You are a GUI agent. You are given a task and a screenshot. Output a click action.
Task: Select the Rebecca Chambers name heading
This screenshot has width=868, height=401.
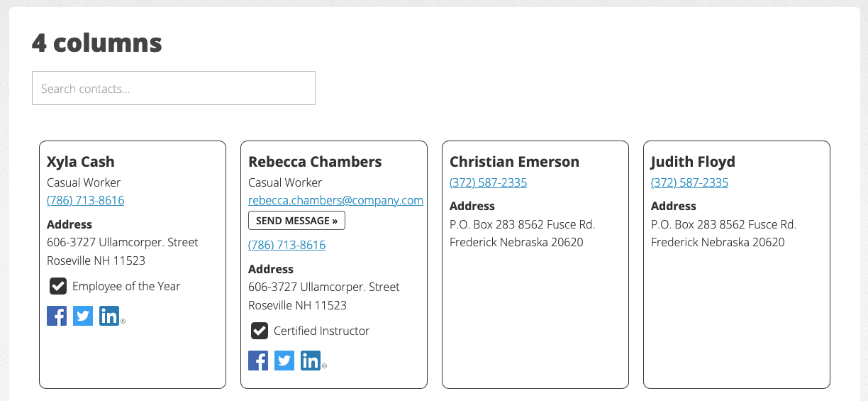315,162
